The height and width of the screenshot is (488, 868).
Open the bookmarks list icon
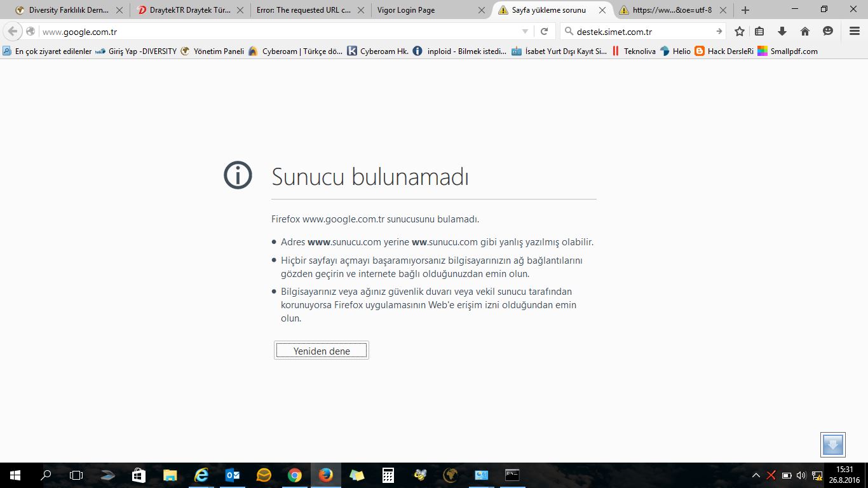(759, 32)
